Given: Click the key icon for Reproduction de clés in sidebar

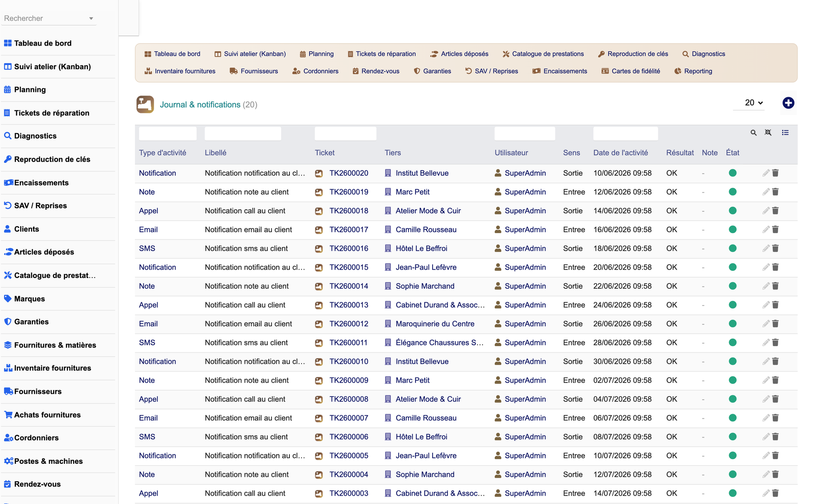Looking at the screenshot, I should tap(8, 159).
